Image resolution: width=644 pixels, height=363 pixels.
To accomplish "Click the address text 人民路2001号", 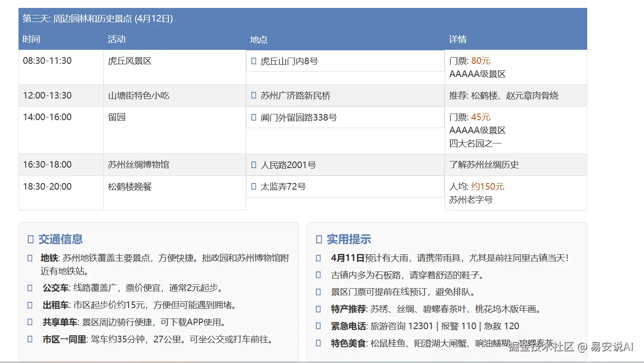I will click(288, 165).
